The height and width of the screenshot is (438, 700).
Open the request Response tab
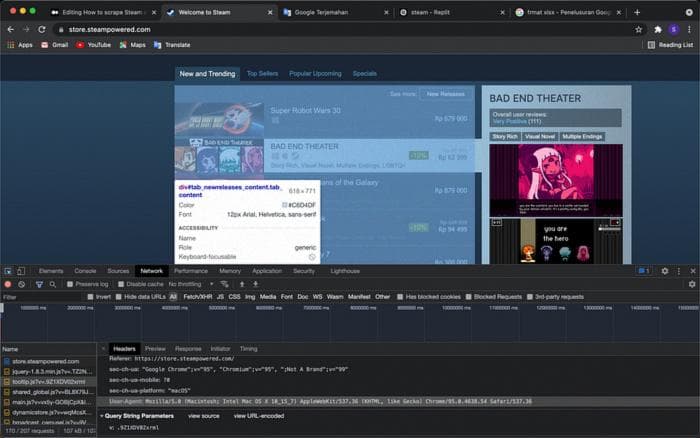pyautogui.click(x=188, y=349)
